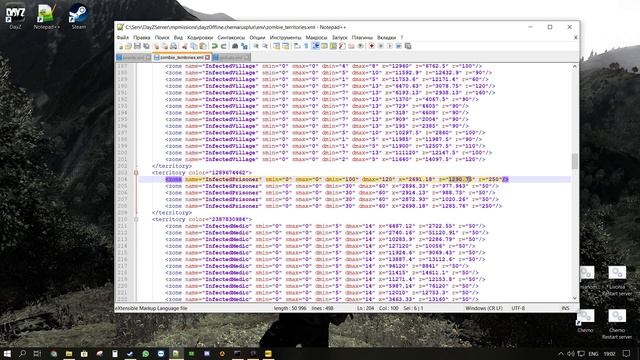Select the Notepad++ desktop shortcut
The image size is (640, 360).
(x=47, y=17)
